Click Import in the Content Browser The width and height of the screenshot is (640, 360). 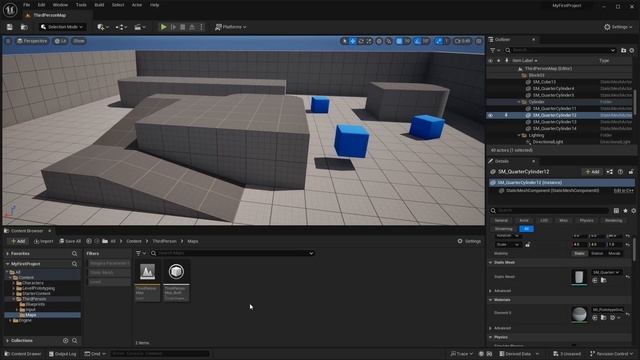[x=43, y=241]
